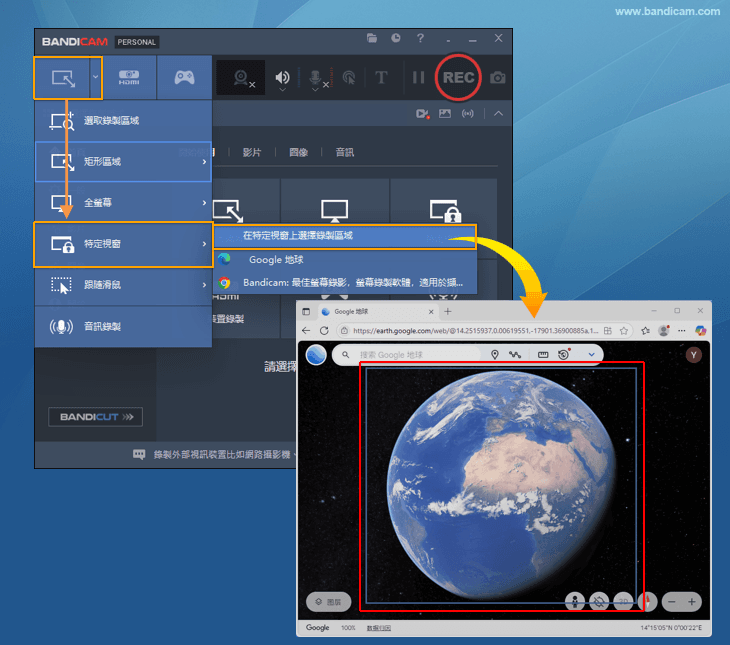Image resolution: width=730 pixels, height=645 pixels.
Task: Open the output folder icon in title bar
Action: tap(372, 38)
